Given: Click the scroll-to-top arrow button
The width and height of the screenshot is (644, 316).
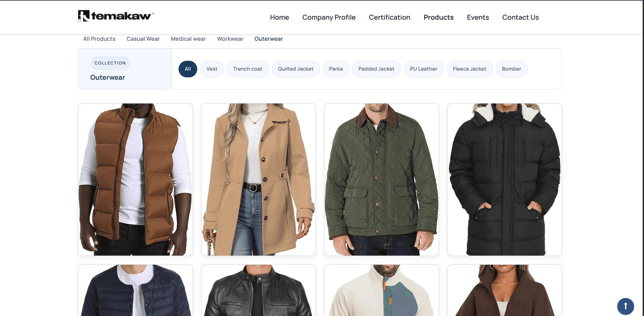Looking at the screenshot, I should tap(625, 306).
